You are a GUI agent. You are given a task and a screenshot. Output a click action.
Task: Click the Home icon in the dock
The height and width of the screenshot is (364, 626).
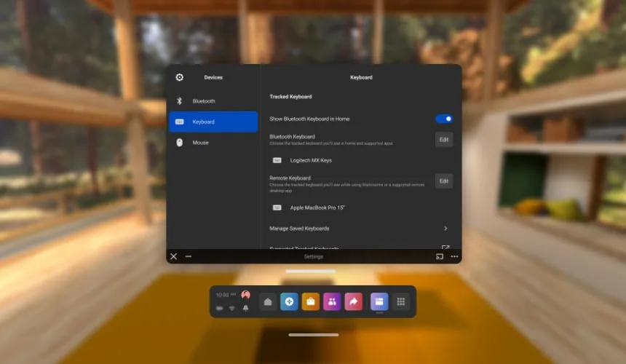[x=268, y=301]
